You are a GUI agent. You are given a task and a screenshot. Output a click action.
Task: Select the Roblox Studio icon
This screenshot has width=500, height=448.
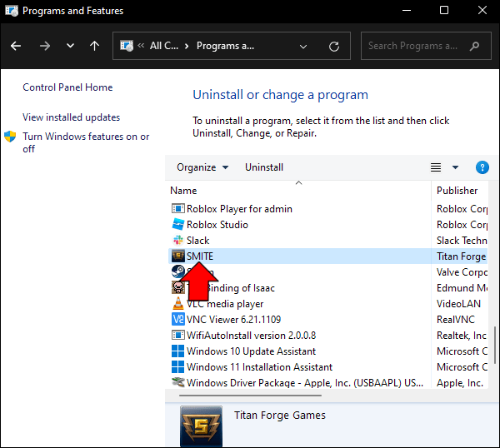point(178,224)
